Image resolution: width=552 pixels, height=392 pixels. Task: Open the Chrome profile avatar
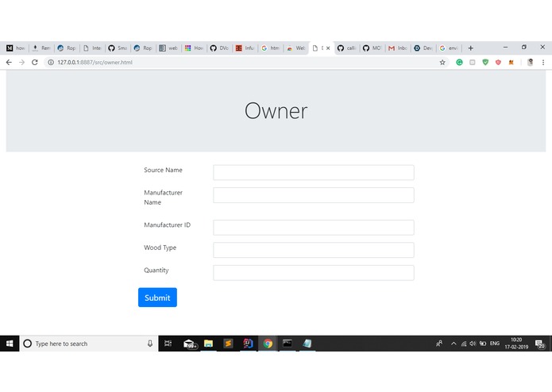coord(531,62)
